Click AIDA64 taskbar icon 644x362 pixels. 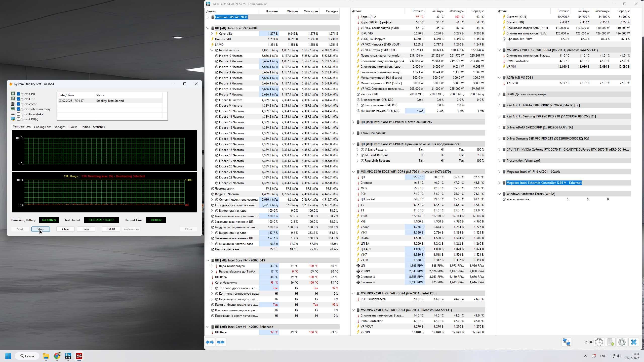(79, 356)
